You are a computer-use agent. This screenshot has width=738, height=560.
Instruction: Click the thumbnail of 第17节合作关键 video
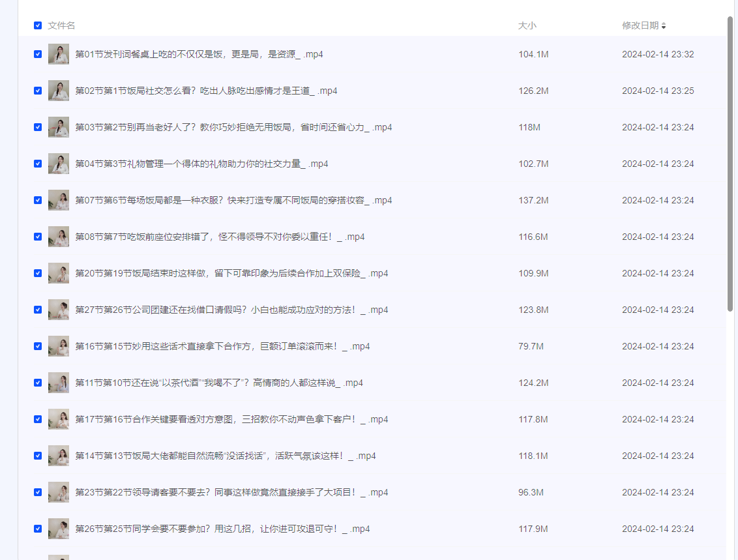click(58, 419)
